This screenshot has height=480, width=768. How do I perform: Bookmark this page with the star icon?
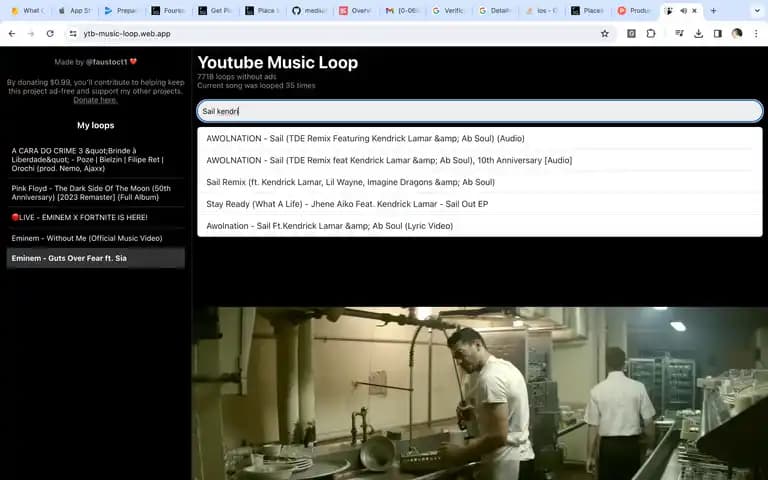click(605, 33)
